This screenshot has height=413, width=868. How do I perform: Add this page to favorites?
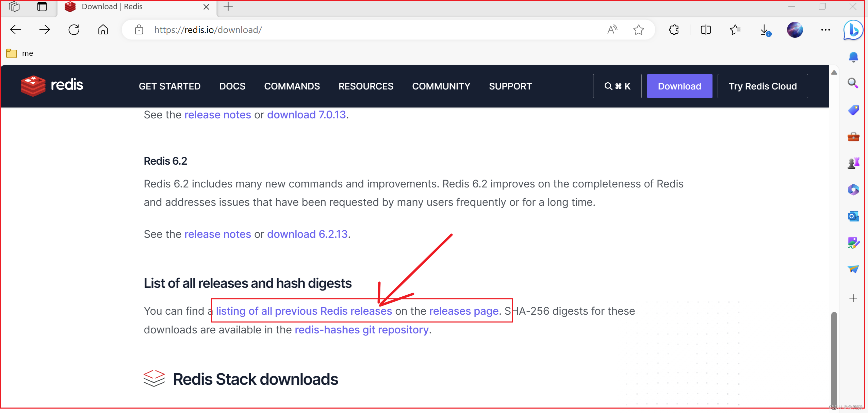click(639, 30)
